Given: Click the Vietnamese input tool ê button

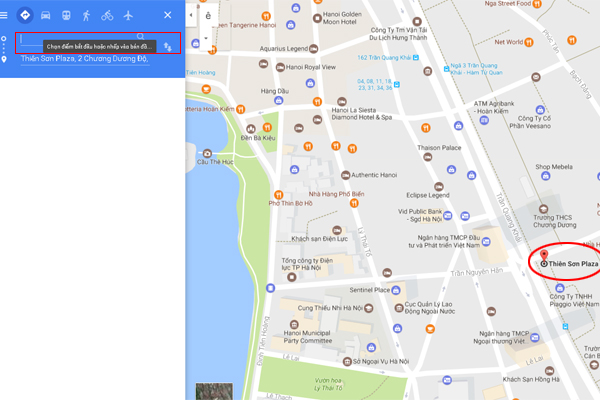Looking at the screenshot, I should click(x=208, y=16).
